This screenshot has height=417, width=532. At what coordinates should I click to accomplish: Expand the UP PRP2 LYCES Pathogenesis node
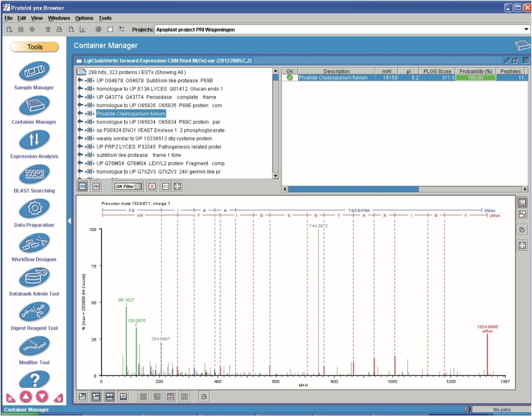(x=80, y=147)
